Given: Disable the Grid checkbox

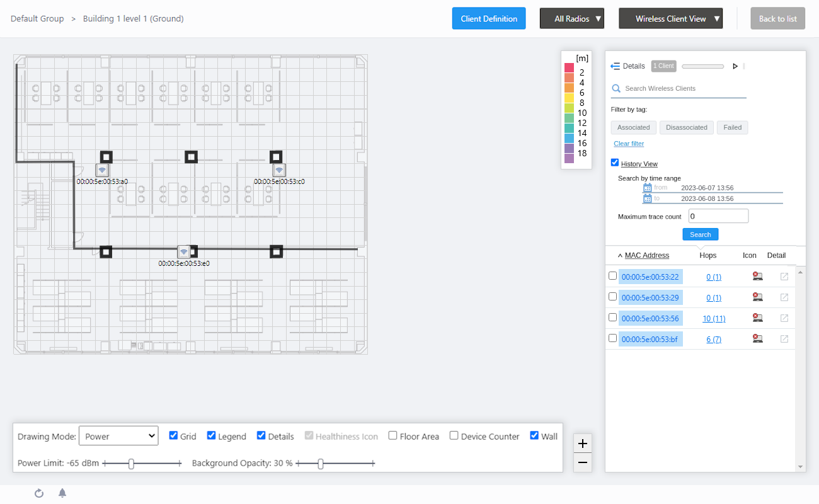Looking at the screenshot, I should coord(174,435).
